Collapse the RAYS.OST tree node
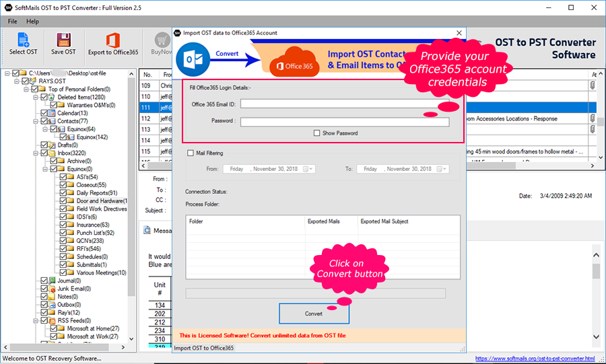606x364 pixels. click(x=17, y=81)
